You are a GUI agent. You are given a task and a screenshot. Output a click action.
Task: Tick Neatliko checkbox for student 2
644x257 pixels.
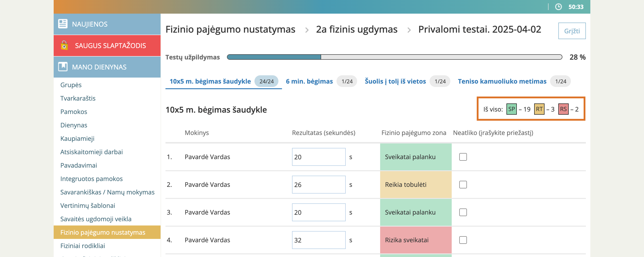coord(463,185)
